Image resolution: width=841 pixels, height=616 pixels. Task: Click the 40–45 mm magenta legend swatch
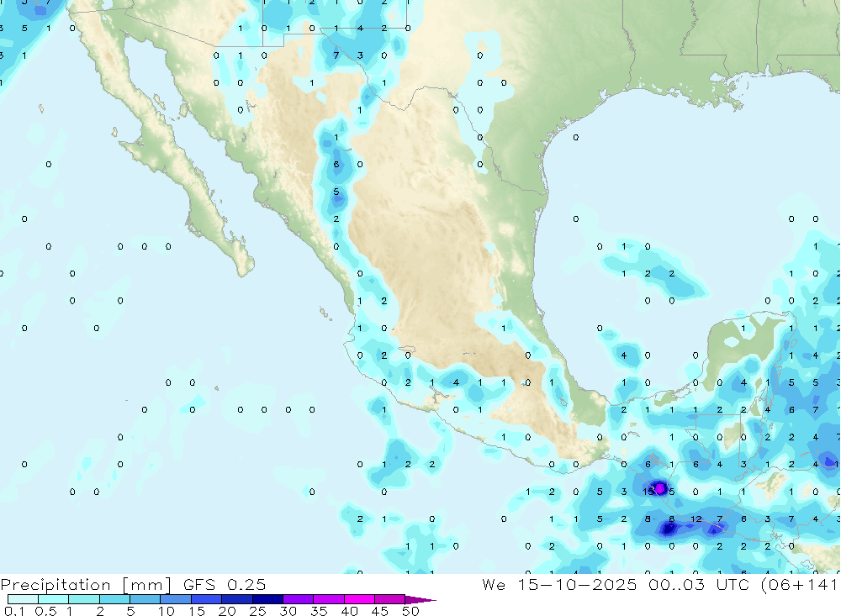click(x=359, y=599)
